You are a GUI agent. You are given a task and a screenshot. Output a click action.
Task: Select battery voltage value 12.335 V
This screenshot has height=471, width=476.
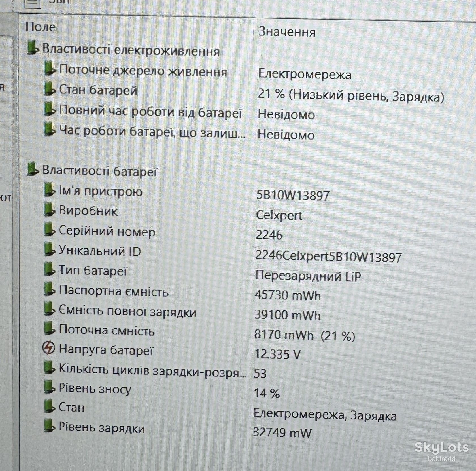[278, 354]
